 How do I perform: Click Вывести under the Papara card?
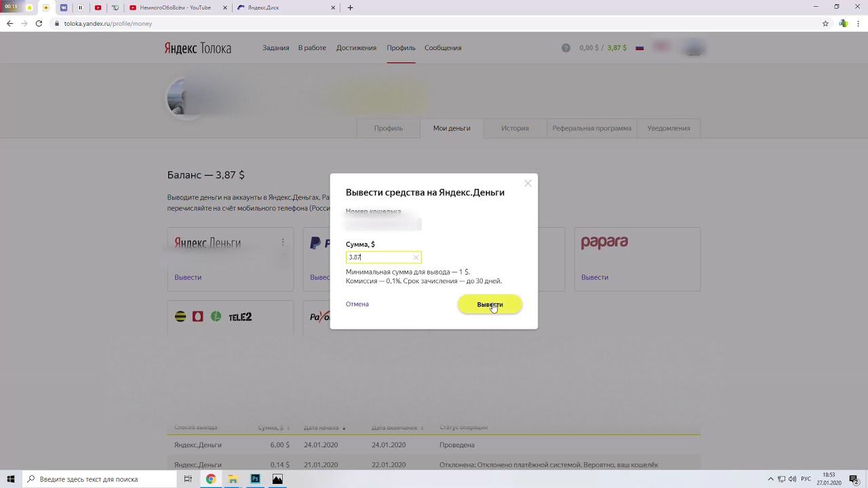pyautogui.click(x=595, y=277)
